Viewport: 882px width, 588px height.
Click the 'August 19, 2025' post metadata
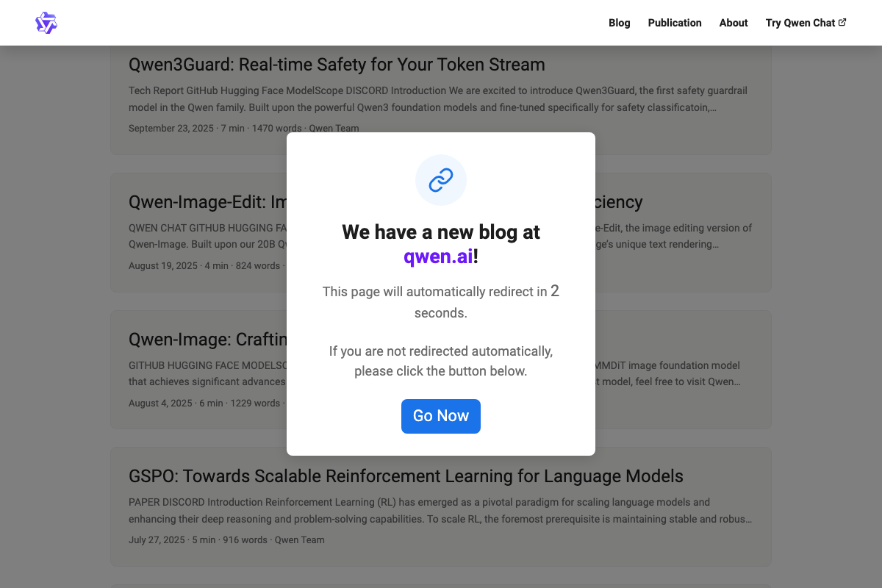pyautogui.click(x=207, y=265)
